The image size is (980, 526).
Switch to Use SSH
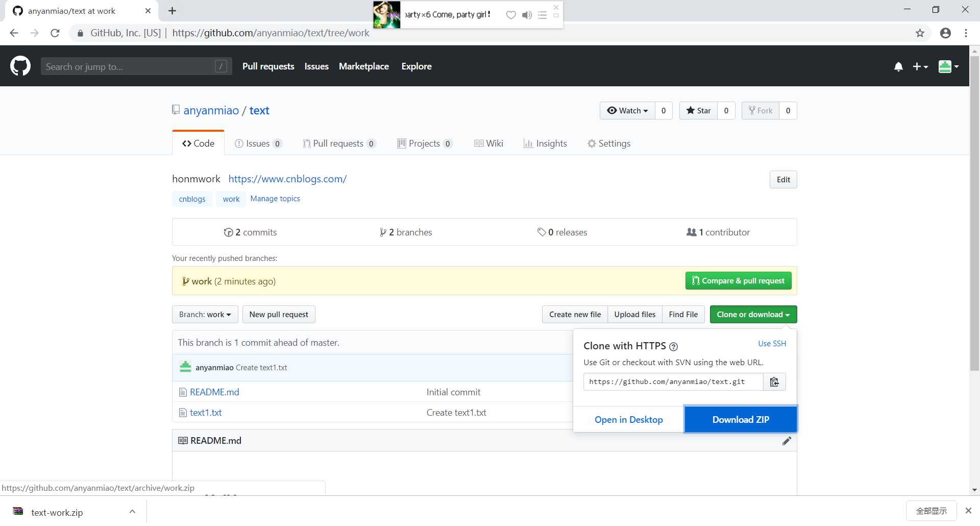coord(772,344)
